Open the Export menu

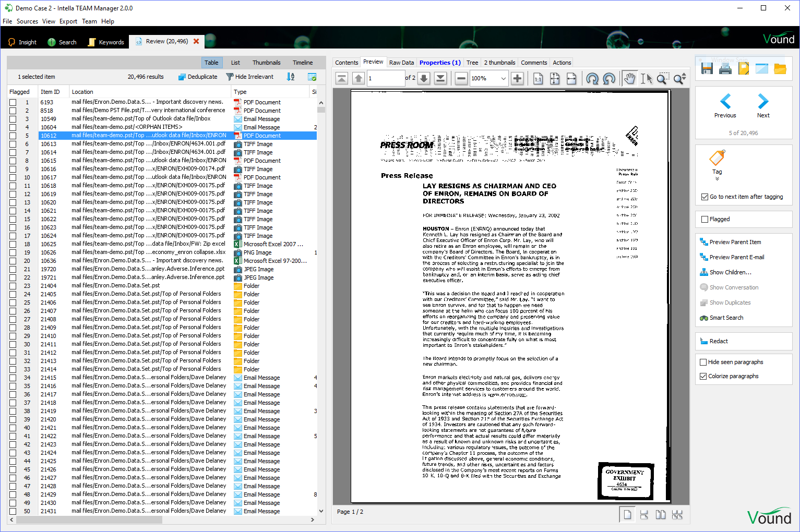point(68,21)
